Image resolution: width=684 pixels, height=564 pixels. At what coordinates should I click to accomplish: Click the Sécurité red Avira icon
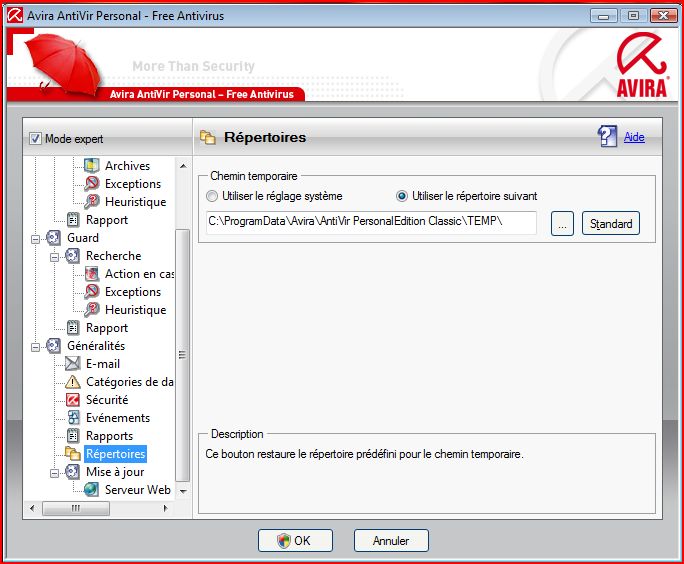[x=72, y=400]
